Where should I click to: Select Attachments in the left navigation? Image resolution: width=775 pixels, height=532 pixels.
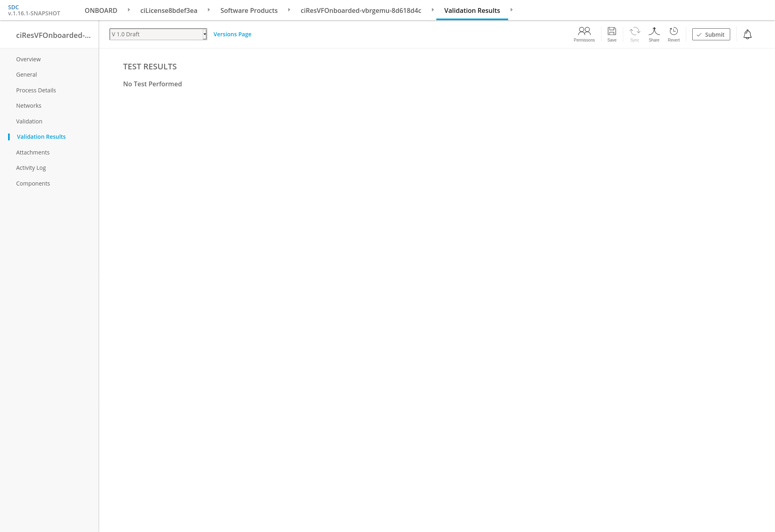click(33, 152)
